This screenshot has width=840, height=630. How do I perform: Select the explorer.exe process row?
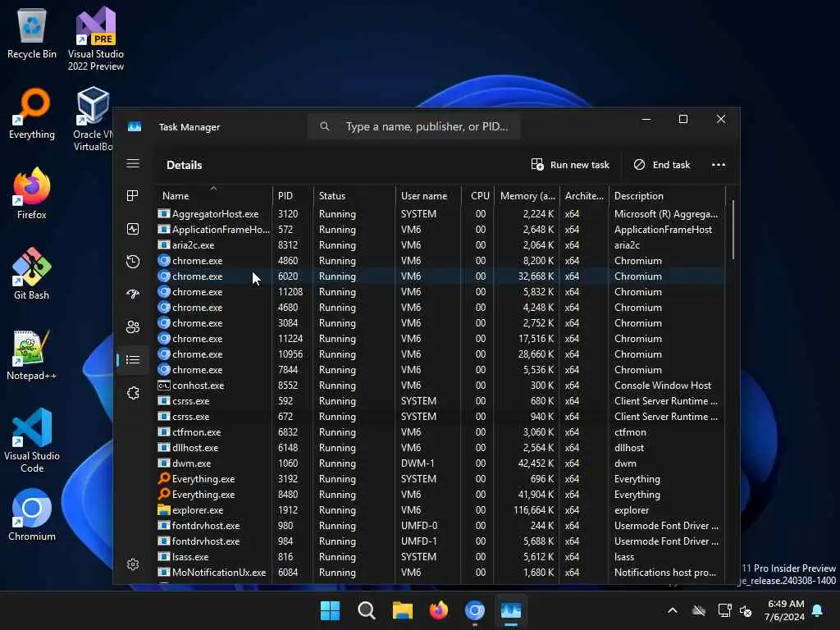pos(441,510)
